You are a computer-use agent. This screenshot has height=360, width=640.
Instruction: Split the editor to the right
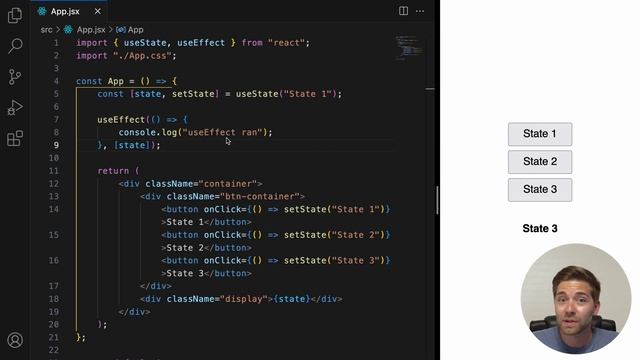403,11
